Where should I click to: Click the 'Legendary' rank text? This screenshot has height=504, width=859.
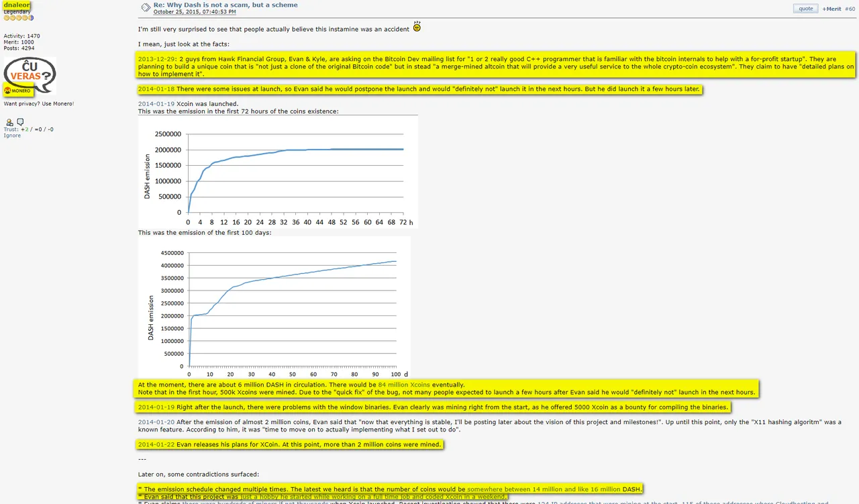point(17,12)
